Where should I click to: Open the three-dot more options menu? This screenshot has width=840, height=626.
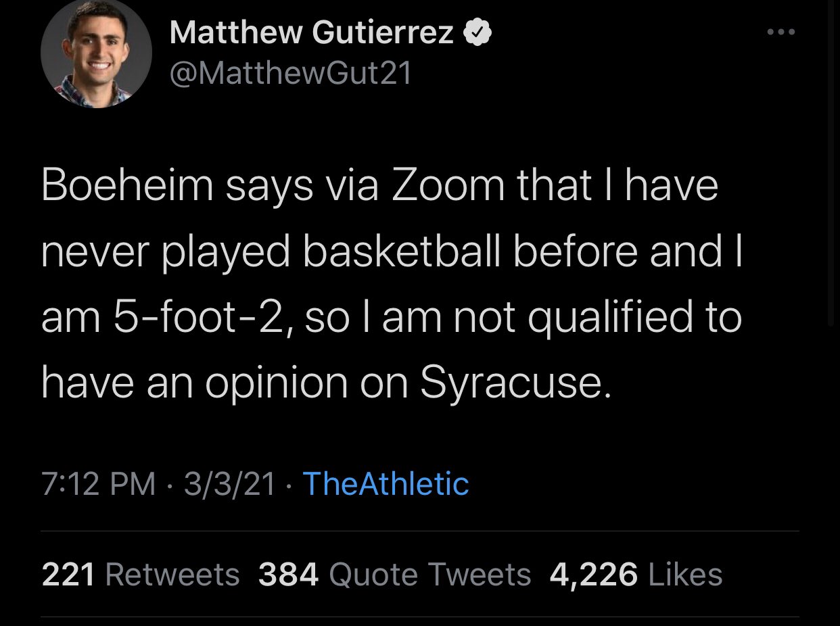(783, 32)
